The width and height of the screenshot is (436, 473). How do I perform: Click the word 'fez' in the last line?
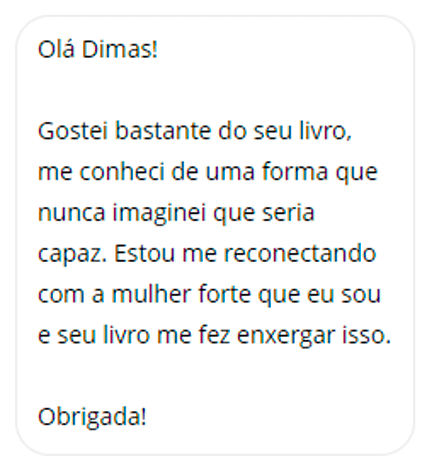pos(214,335)
